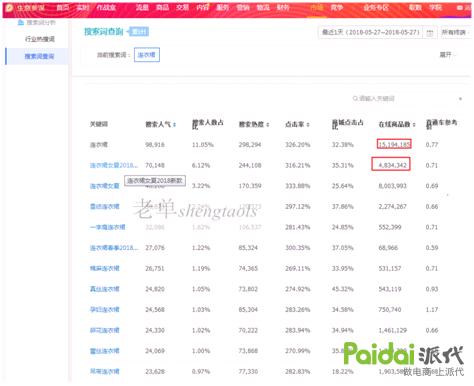The height and width of the screenshot is (386, 474).
Task: Click online products value 68,966
Action: click(388, 248)
